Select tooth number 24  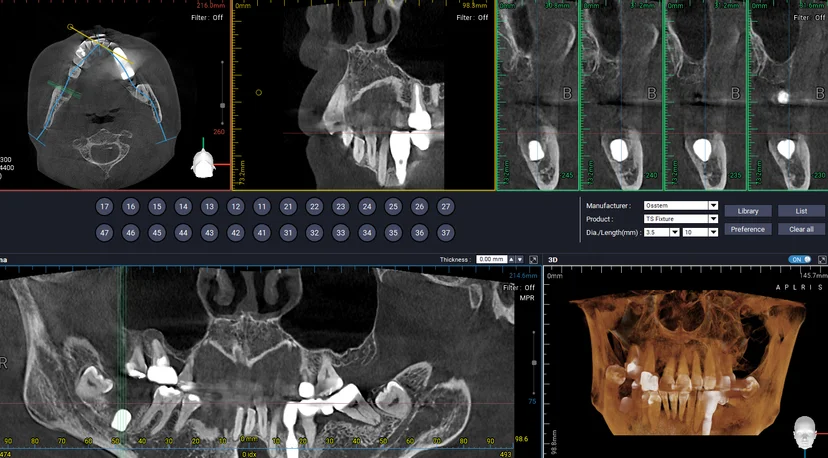[367, 207]
